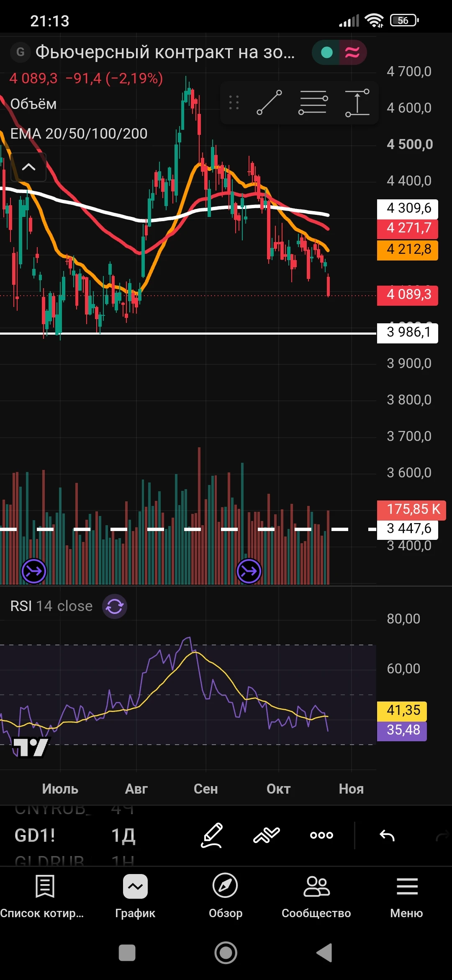452x980 pixels.
Task: Open the three-circle more options menu
Action: click(321, 835)
